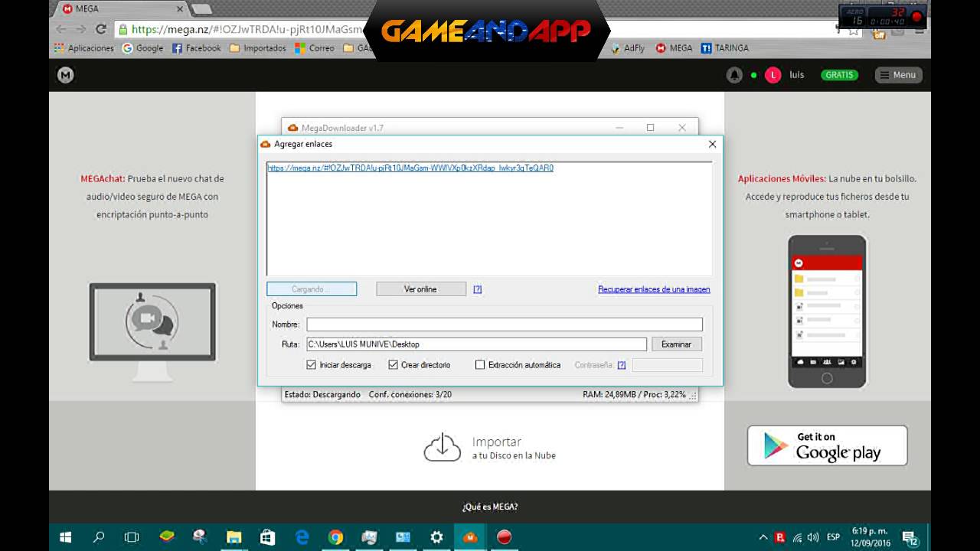Click the Cargando button
This screenshot has height=551, width=980.
point(312,289)
